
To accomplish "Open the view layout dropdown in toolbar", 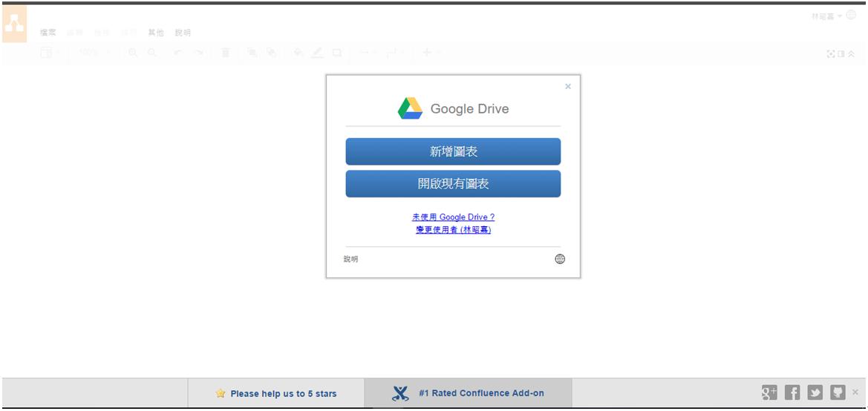I will 50,53.
